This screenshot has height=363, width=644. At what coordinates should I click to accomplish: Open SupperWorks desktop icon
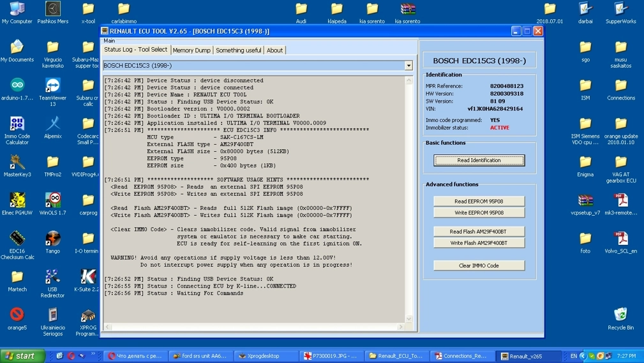620,12
